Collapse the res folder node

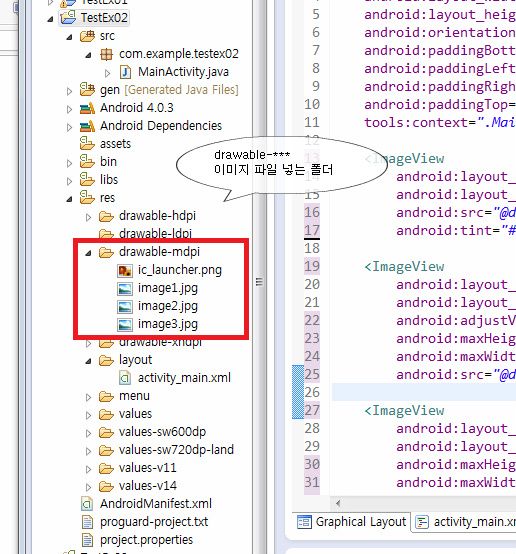click(x=70, y=199)
